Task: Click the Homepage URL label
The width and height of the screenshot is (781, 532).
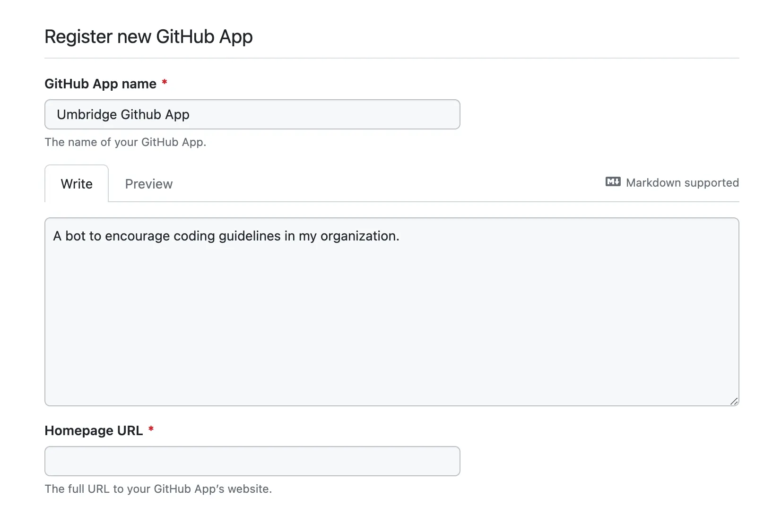Action: coord(94,430)
